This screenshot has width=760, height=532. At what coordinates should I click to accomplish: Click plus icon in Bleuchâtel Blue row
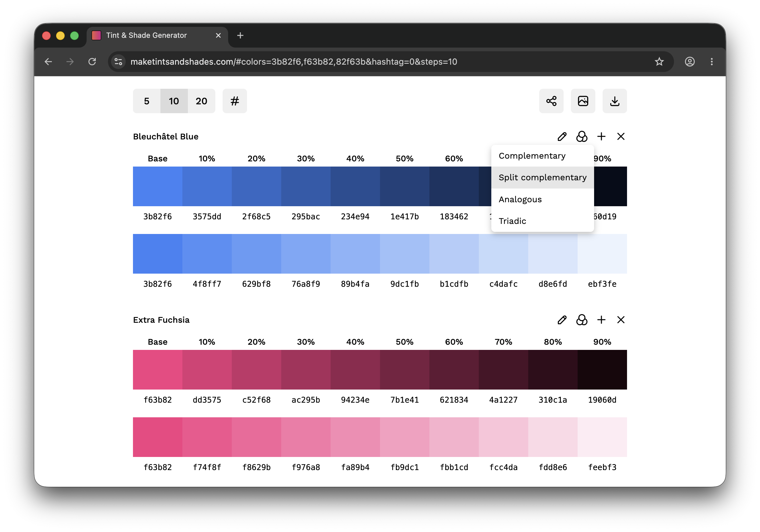point(601,136)
